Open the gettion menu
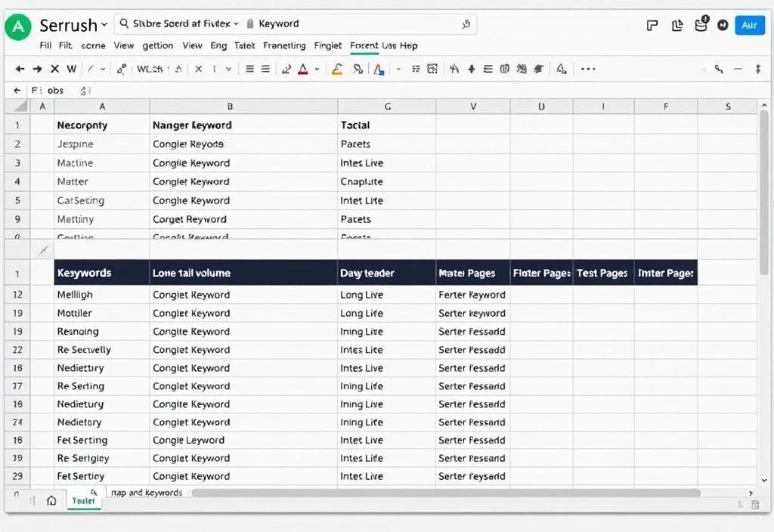This screenshot has height=532, width=774. (x=157, y=46)
